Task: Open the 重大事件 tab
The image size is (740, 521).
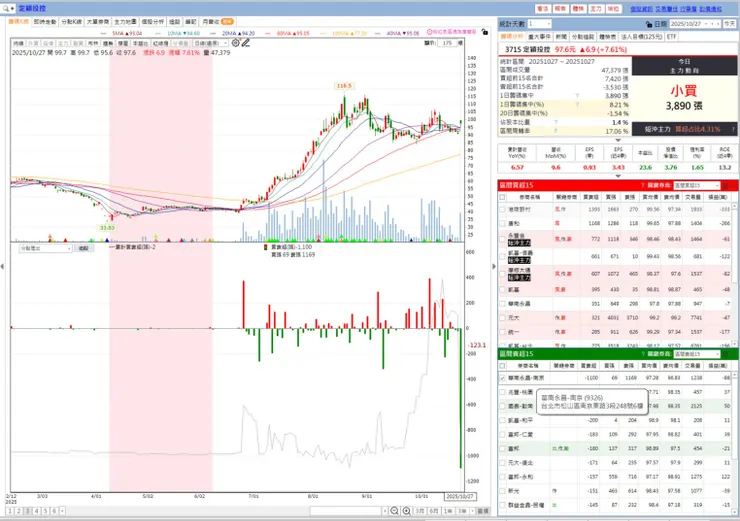Action: (x=539, y=36)
